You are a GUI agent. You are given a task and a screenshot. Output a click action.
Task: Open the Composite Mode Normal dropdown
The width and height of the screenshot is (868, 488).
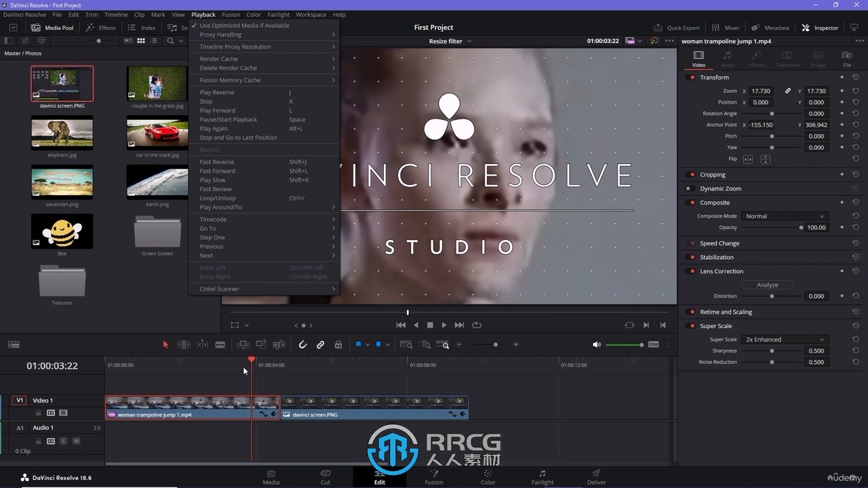tap(784, 216)
